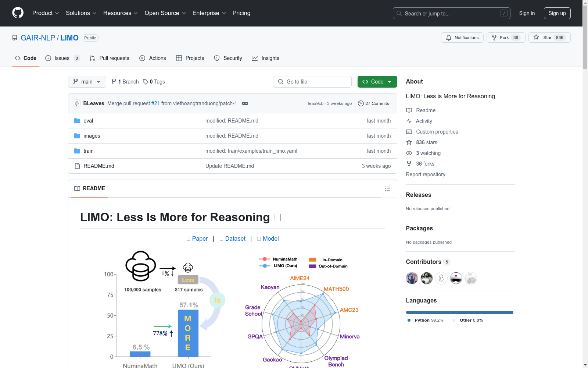Star the repository

[x=549, y=38]
